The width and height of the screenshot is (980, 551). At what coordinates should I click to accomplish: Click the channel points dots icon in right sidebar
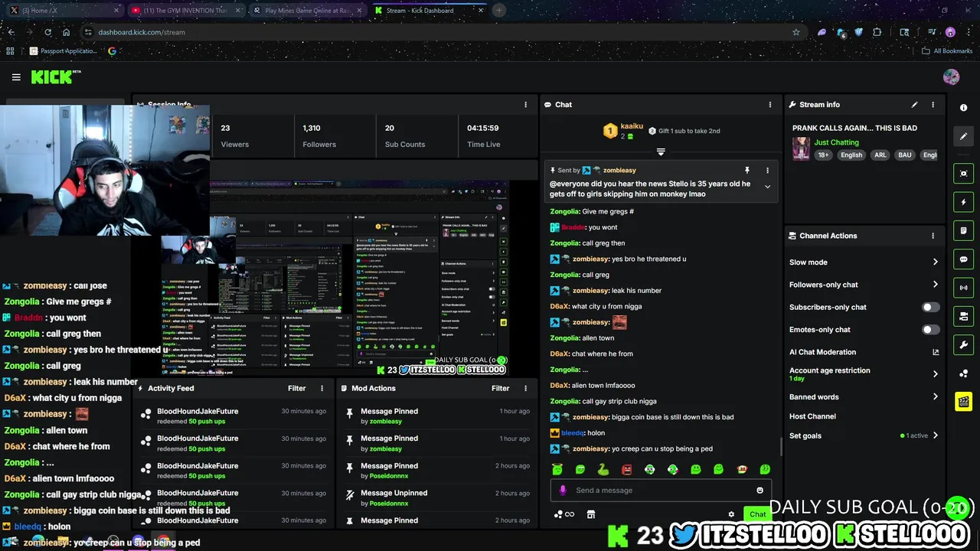pyautogui.click(x=963, y=373)
